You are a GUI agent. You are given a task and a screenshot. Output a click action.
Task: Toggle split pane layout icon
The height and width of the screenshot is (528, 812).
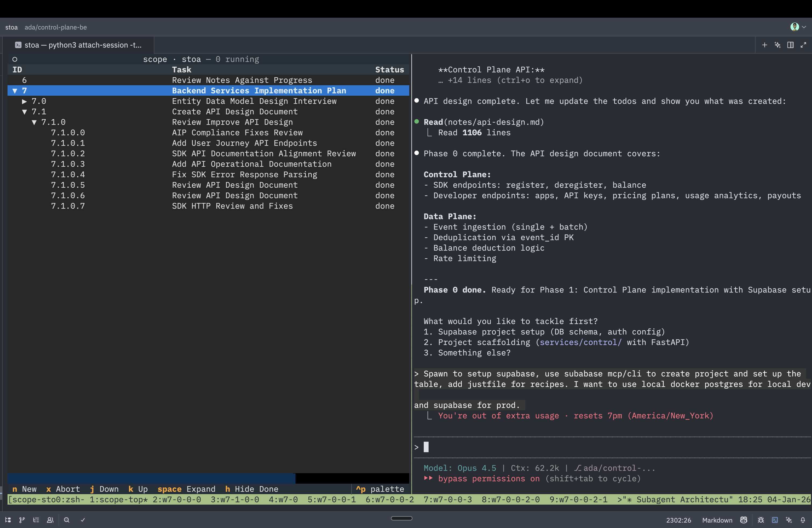tap(790, 45)
